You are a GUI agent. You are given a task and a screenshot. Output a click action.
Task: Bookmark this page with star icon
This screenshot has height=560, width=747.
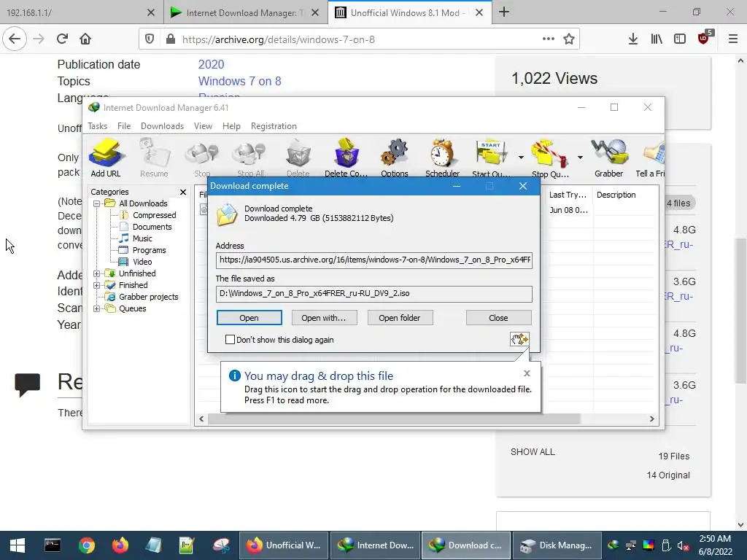point(569,39)
